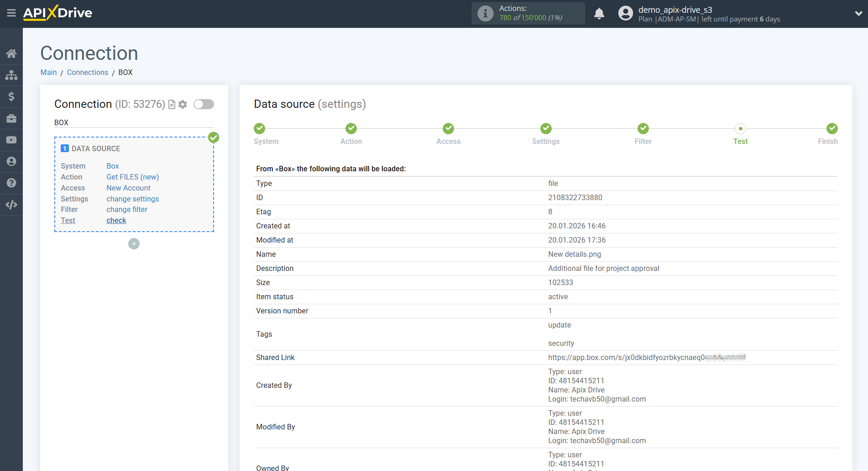
Task: Select the Finish step marker
Action: pyautogui.click(x=831, y=129)
